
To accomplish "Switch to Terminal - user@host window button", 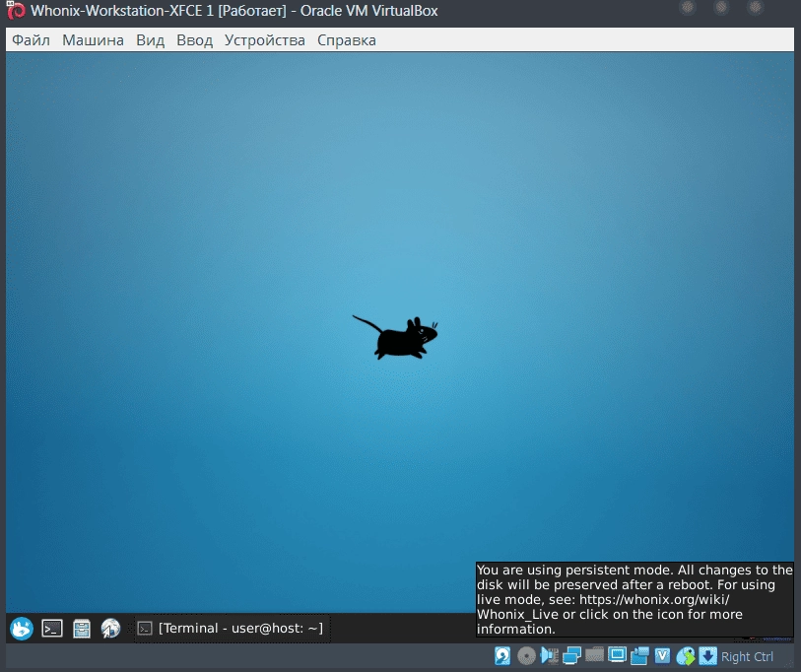I will [233, 628].
